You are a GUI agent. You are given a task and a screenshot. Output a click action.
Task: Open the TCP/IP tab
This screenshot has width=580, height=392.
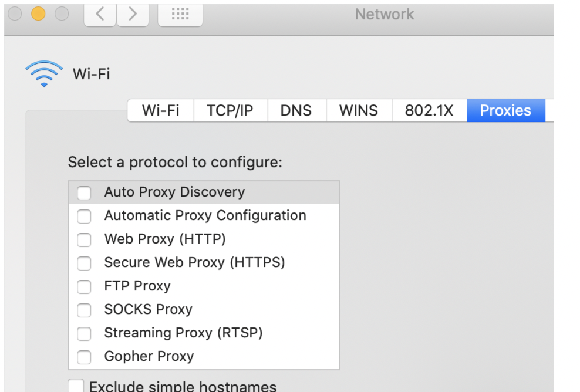click(x=230, y=110)
